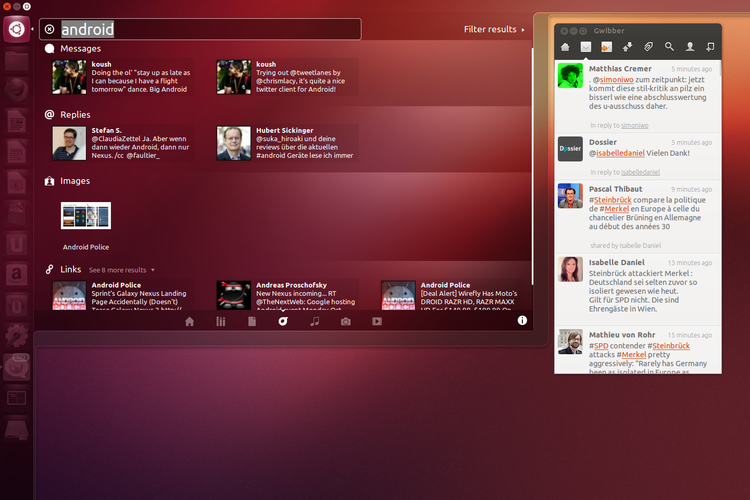Clear the android search query

pos(50,30)
